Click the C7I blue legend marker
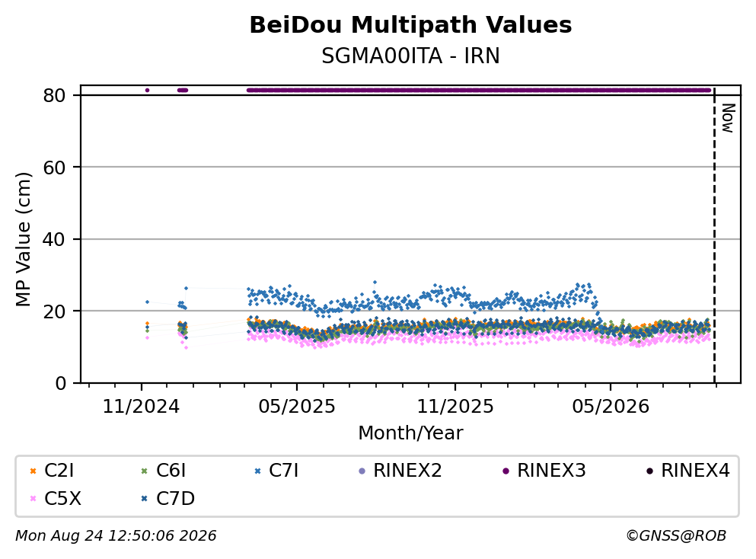Image resolution: width=756 pixels, height=559 pixels. (257, 471)
